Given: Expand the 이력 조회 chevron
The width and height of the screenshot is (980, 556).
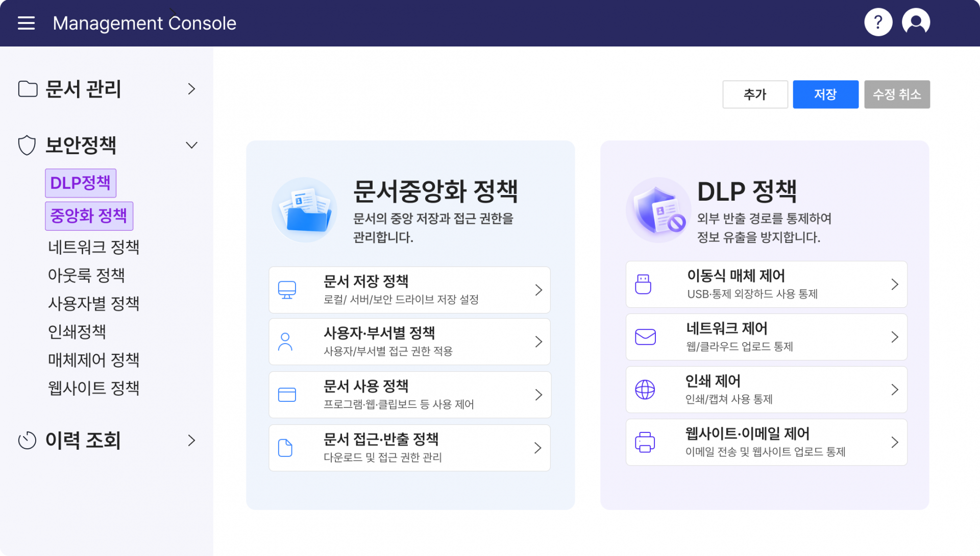Looking at the screenshot, I should click(x=191, y=441).
